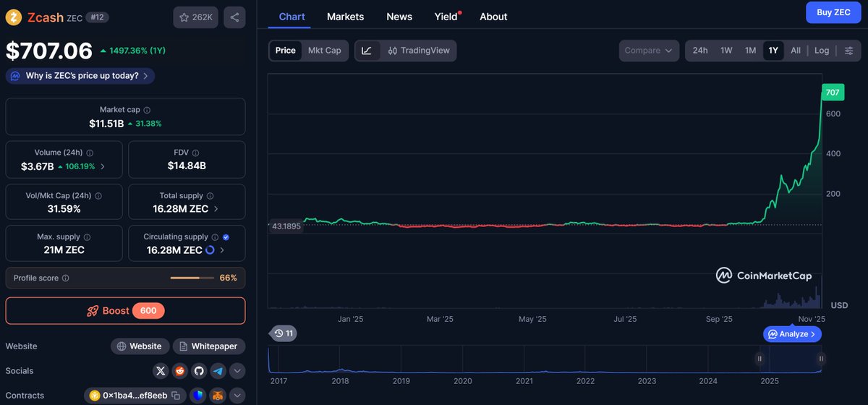Click the circulating supply verified badge
Image resolution: width=868 pixels, height=405 pixels.
[226, 237]
